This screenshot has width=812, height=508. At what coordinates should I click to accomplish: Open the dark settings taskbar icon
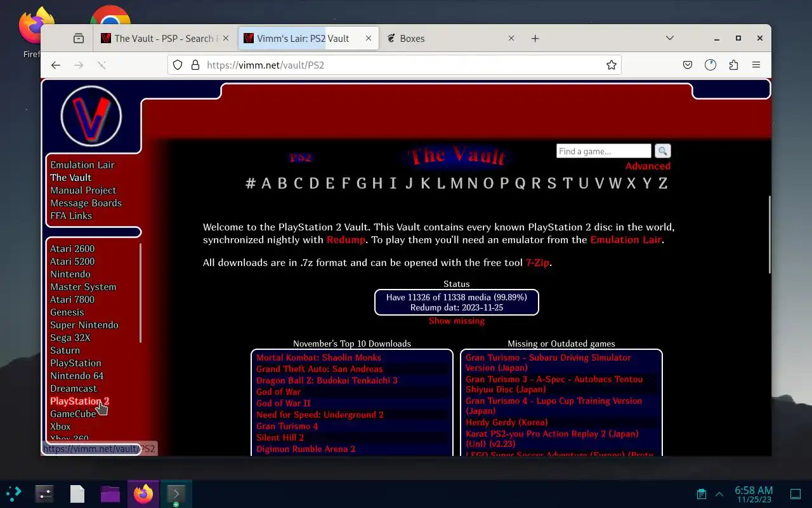(44, 493)
